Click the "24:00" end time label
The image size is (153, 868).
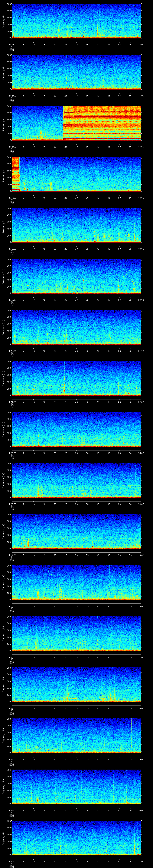(x=141, y=504)
